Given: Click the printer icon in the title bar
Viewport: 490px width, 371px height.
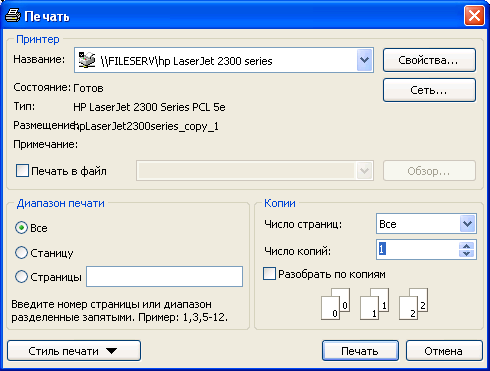Looking at the screenshot, I should click(x=13, y=16).
